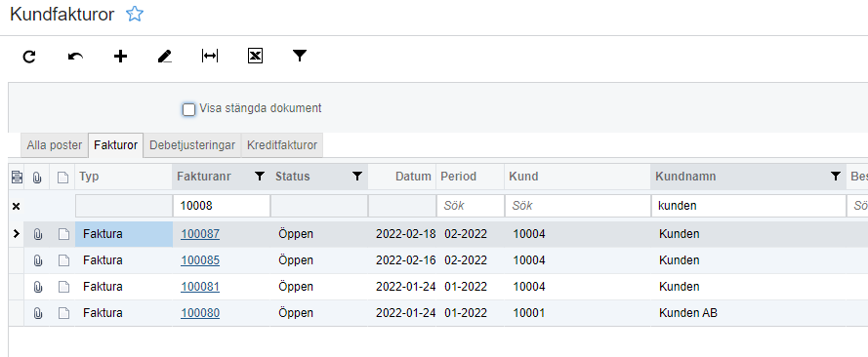This screenshot has width=868, height=357.
Task: Open the grid column configuration icon
Action: (17, 177)
